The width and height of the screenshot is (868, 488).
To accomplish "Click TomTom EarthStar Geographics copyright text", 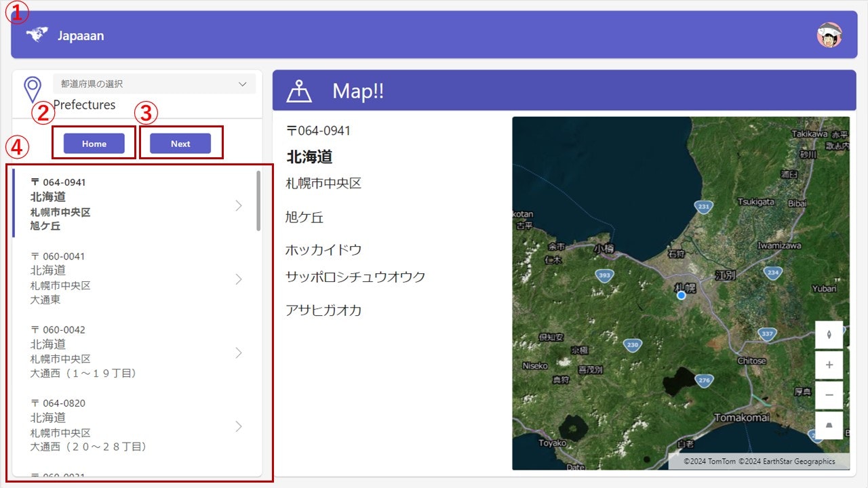I will (759, 462).
